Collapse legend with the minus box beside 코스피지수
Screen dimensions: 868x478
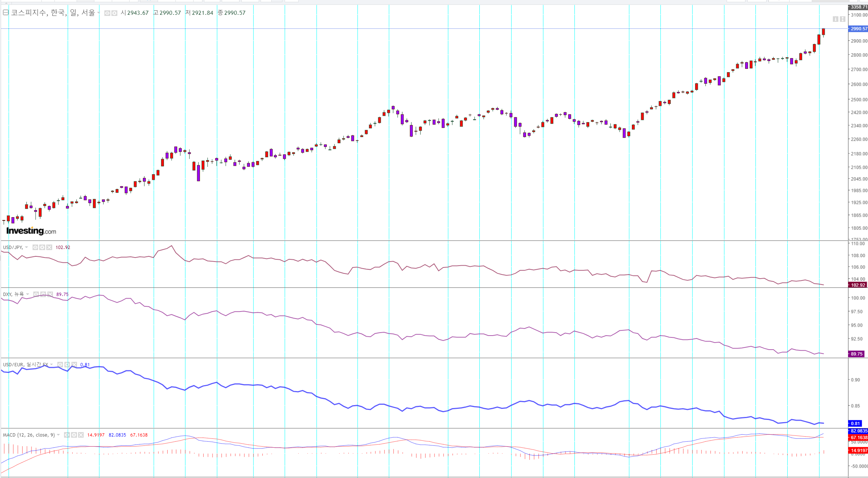(x=6, y=13)
